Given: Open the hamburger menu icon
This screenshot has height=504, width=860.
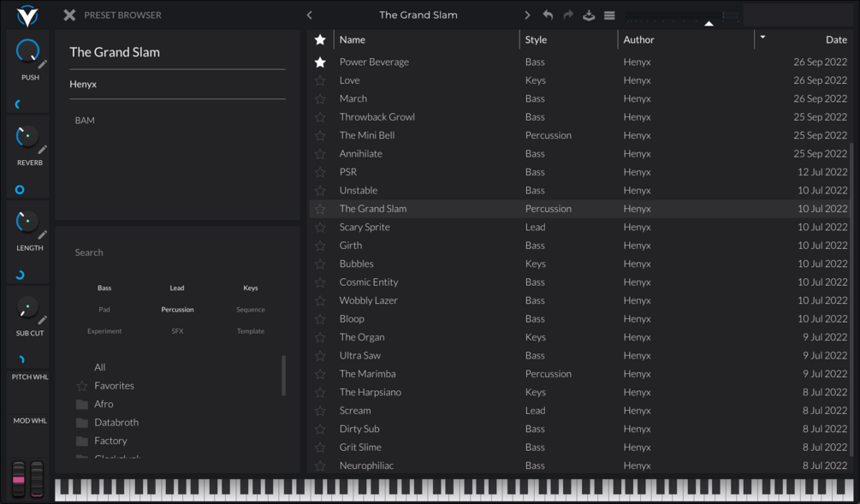Looking at the screenshot, I should coord(609,15).
